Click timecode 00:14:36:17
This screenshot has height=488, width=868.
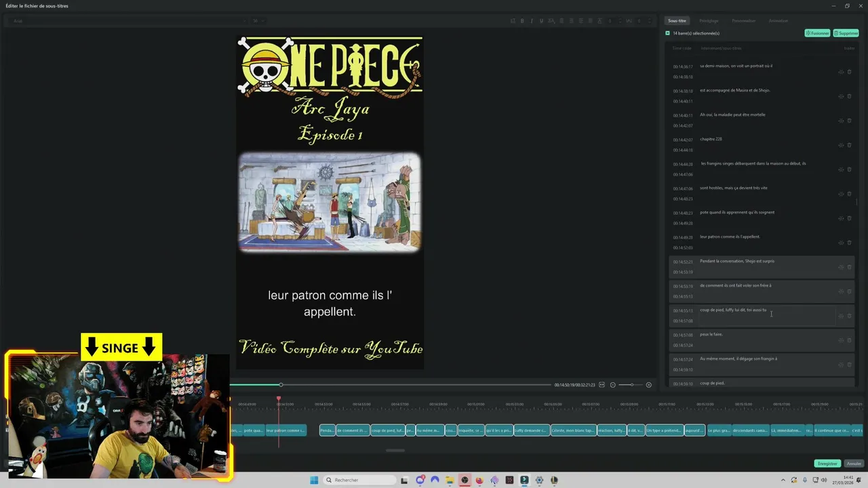683,66
